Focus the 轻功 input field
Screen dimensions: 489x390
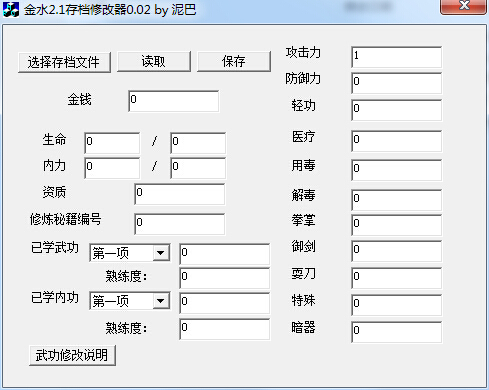[x=397, y=110]
